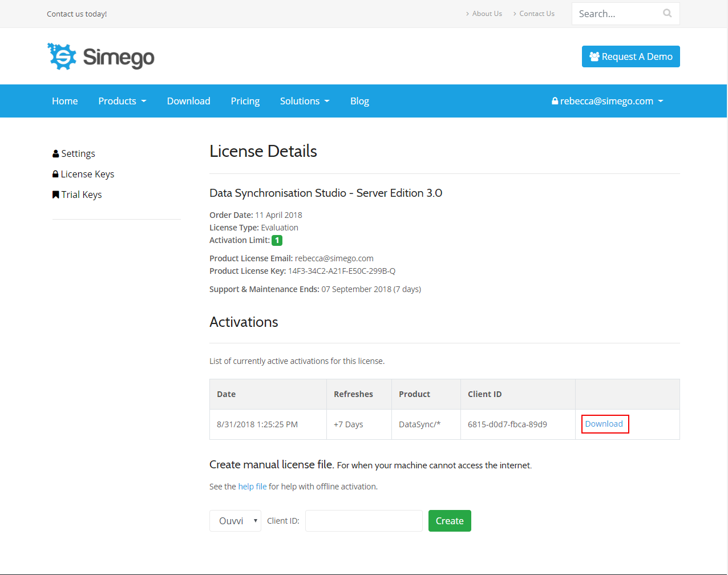Screen dimensions: 728x575
Task: Click the people icon on Request A Demo
Action: tap(594, 56)
